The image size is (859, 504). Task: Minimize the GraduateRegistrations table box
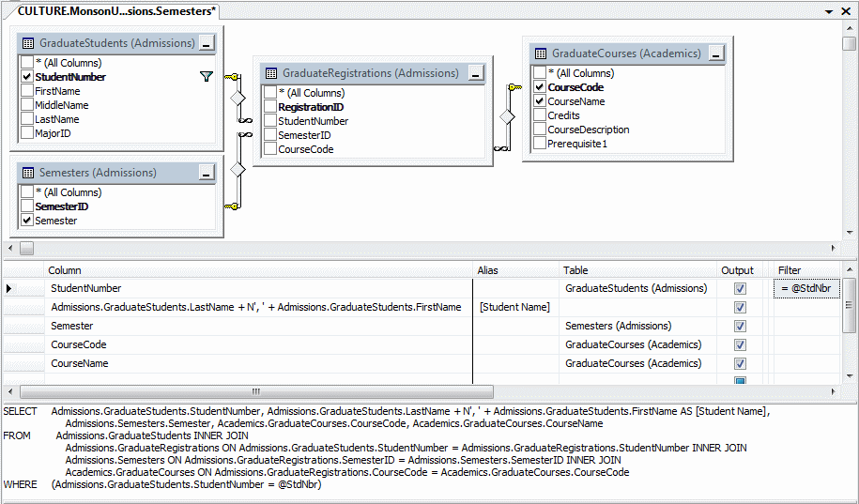coord(476,74)
